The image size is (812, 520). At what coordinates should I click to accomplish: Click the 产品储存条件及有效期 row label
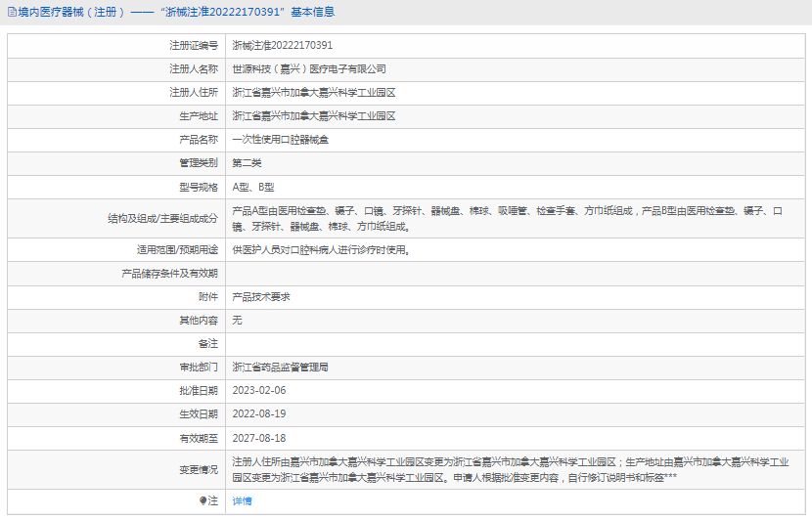[x=170, y=273]
